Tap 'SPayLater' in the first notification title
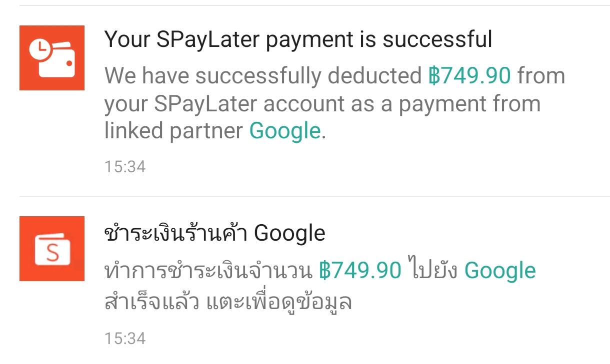 207,40
